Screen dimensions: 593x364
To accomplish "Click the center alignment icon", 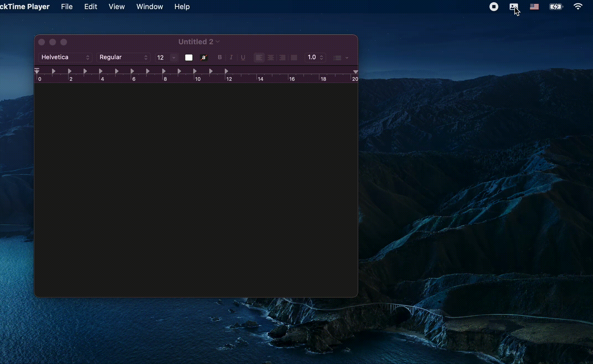I will pyautogui.click(x=271, y=58).
